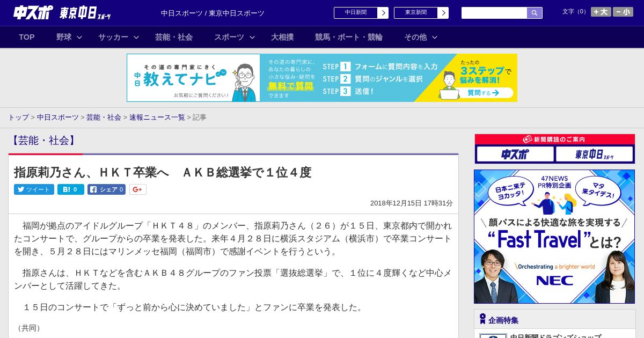644x338 pixels.
Task: Click the article headline 指原莉乃さん、HKT卒業へ
Action: coord(163,172)
